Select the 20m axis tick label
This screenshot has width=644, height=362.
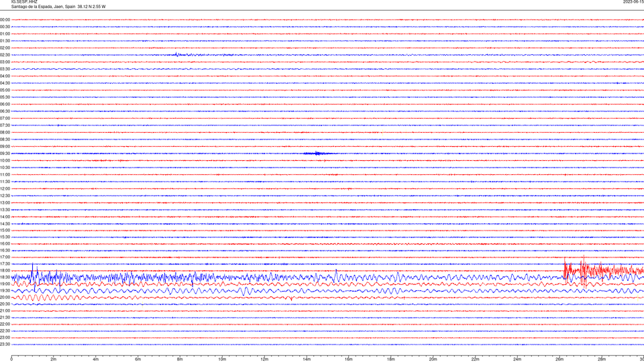click(x=433, y=359)
